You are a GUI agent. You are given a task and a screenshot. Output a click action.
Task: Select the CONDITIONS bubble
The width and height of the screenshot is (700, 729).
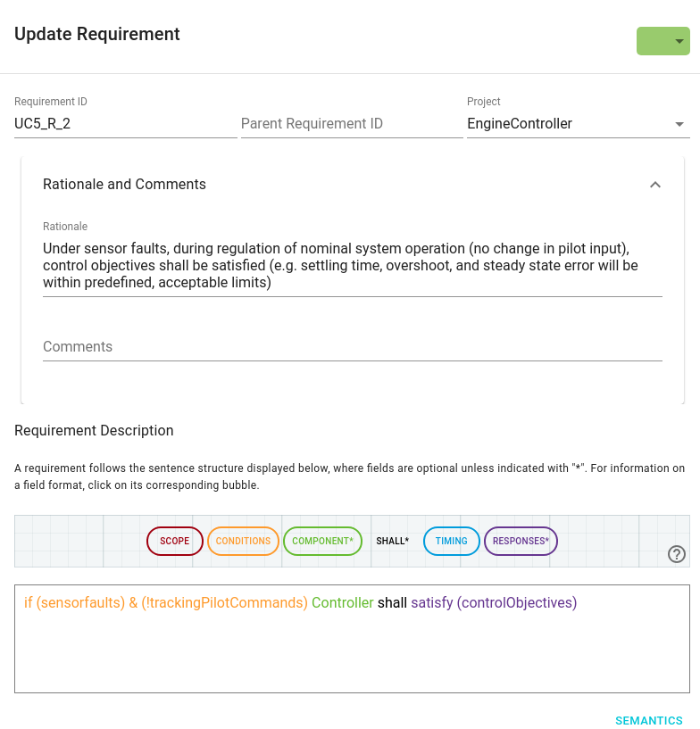pyautogui.click(x=243, y=541)
